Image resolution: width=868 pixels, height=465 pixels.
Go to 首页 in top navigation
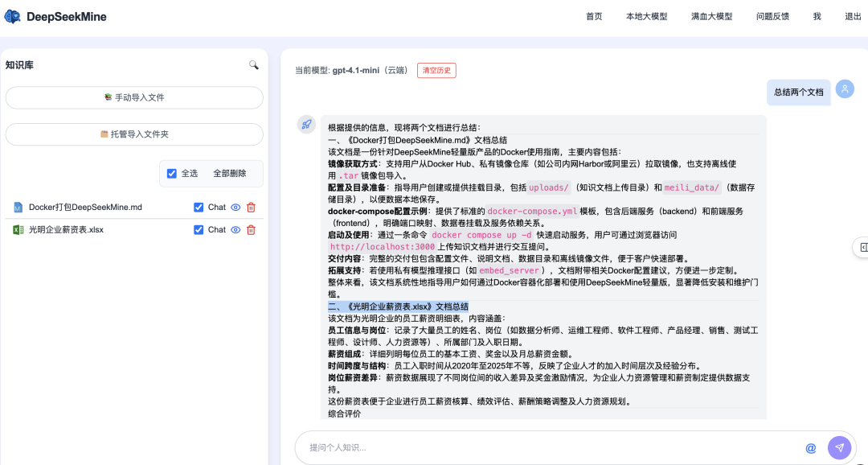(x=594, y=17)
